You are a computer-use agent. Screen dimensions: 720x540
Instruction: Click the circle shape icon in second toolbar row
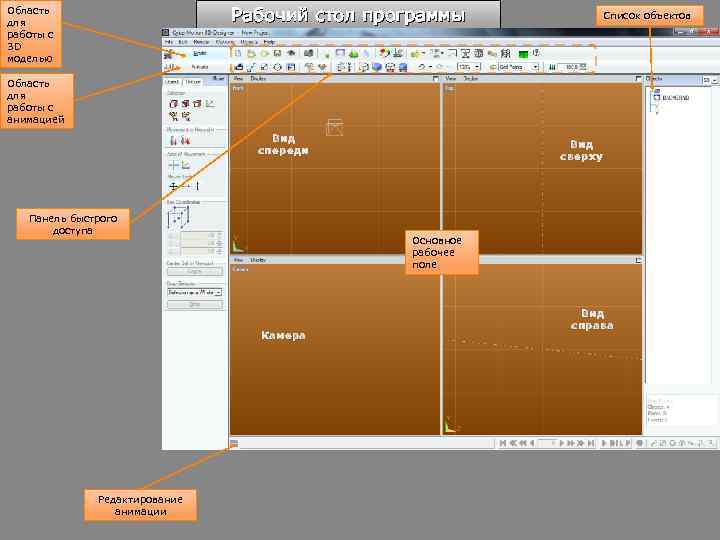click(277, 68)
